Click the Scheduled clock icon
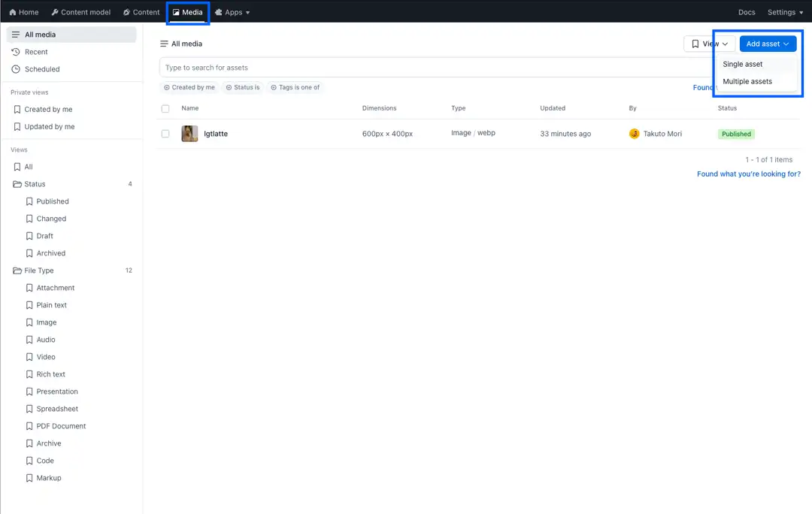This screenshot has width=812, height=514. click(x=16, y=69)
